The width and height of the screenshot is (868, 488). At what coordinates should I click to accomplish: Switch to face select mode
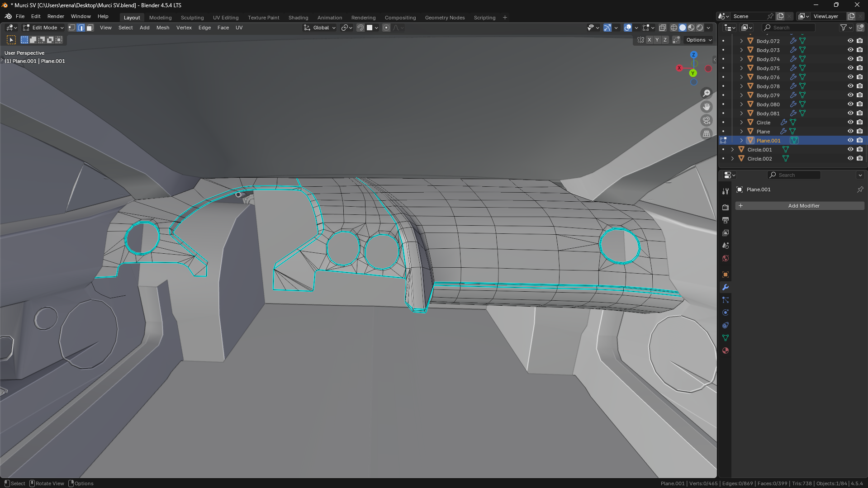90,28
